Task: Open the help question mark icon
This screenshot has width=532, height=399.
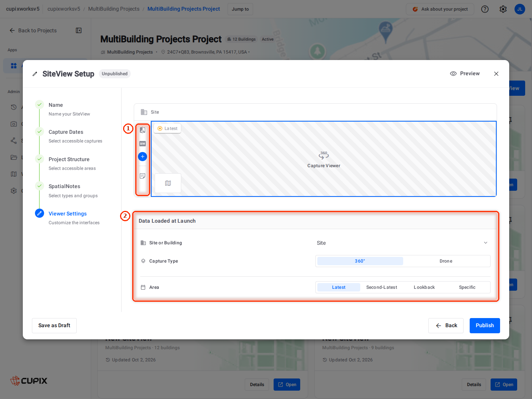Action: [x=485, y=9]
